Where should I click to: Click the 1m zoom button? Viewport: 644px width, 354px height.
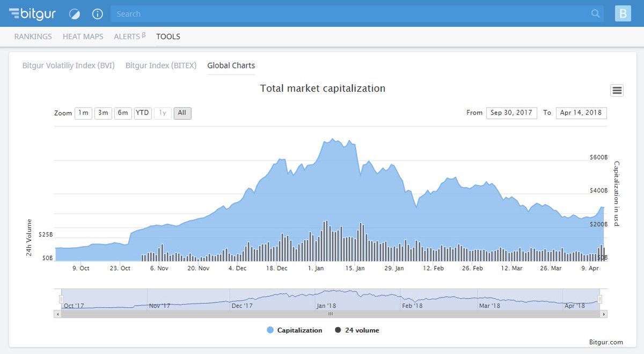[83, 113]
